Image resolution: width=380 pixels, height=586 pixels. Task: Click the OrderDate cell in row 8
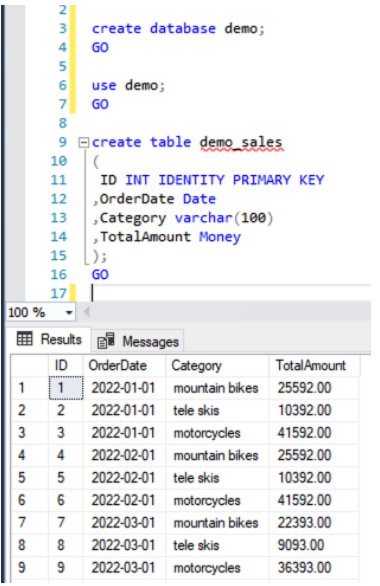pos(123,545)
